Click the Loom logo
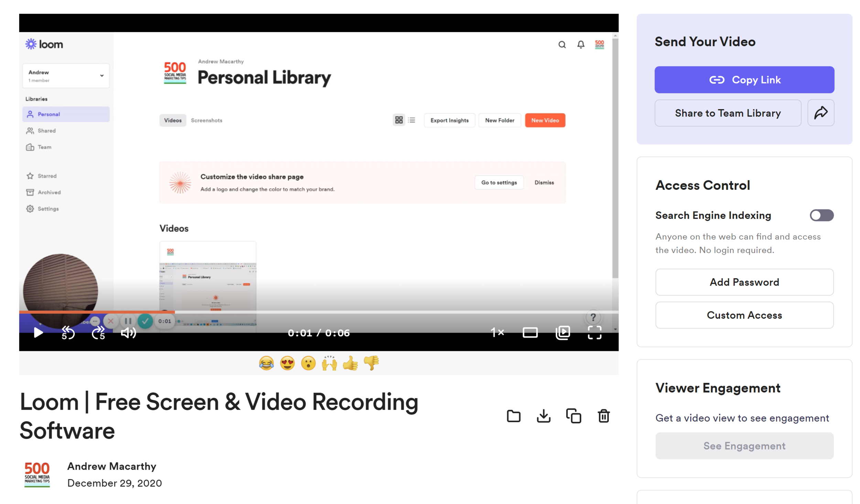Screen dimensions: 860x504 click(44, 44)
